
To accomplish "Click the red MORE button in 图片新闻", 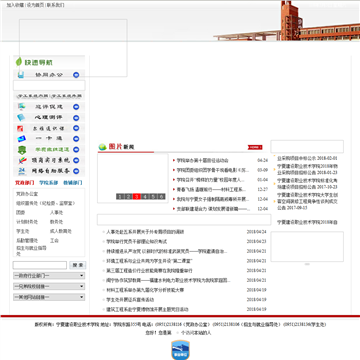I will [x=255, y=147].
